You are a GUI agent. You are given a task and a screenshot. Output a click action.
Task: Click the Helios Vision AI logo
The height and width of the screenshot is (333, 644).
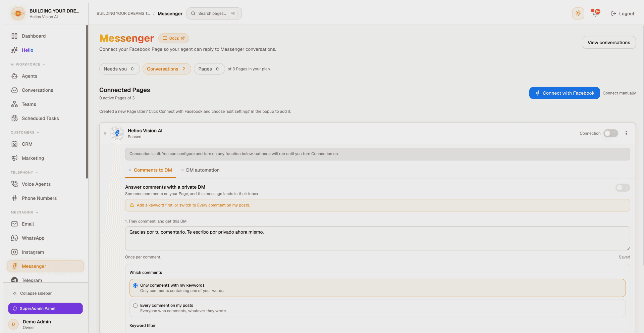[x=18, y=13]
